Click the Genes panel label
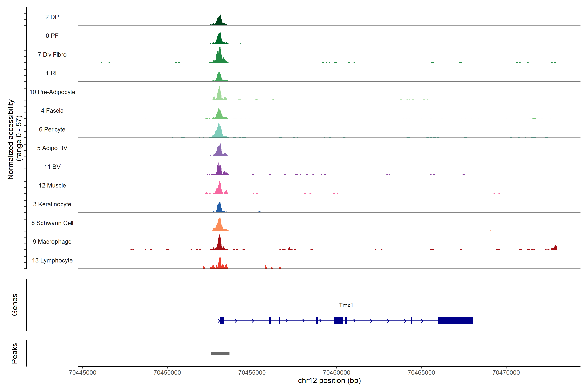This screenshot has height=392, width=588. pos(15,305)
